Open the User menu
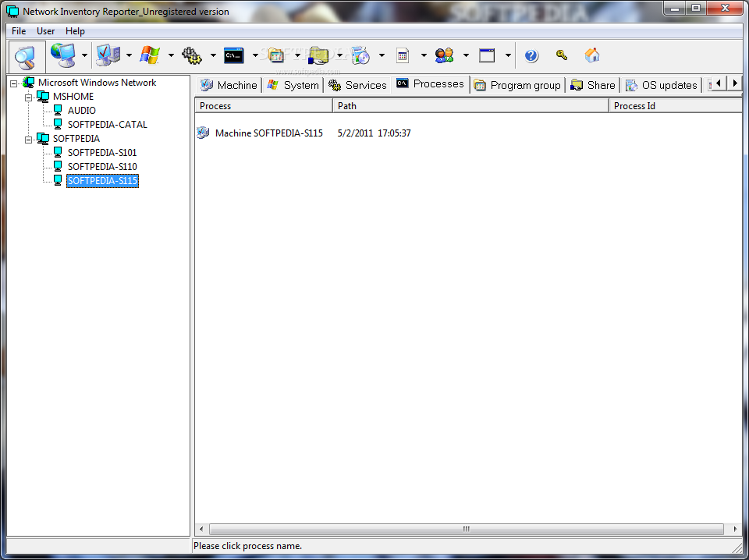Screen dimensions: 749x560 45,31
